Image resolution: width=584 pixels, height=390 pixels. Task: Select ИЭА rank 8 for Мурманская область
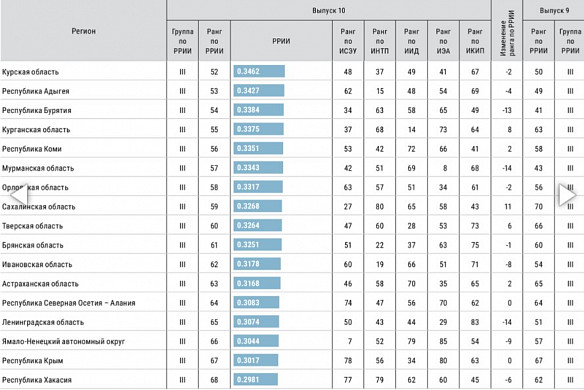pos(445,168)
